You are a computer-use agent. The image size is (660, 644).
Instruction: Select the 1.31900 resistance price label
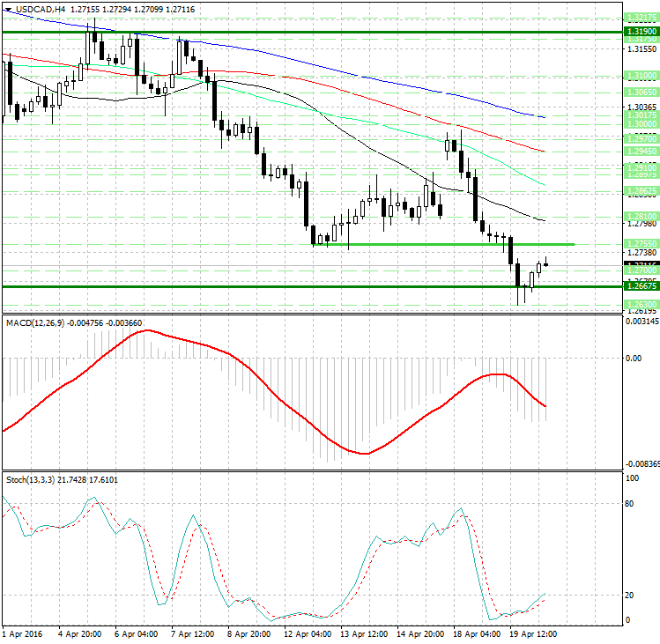tap(639, 32)
